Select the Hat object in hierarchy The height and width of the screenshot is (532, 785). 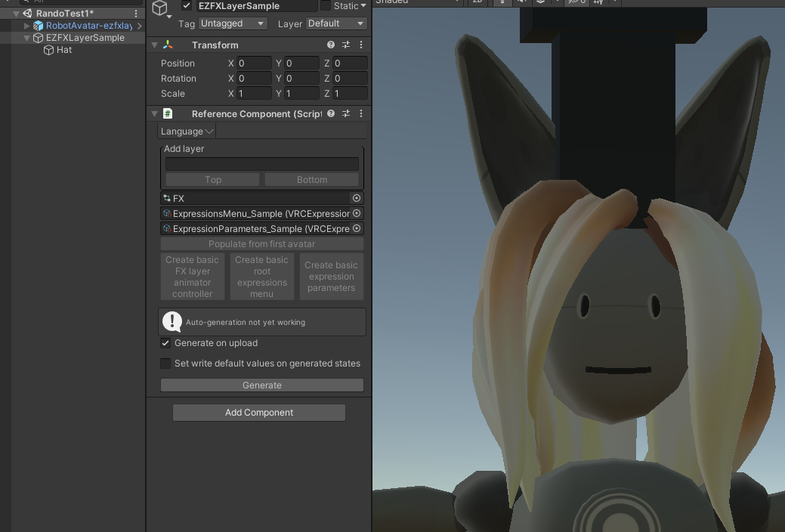pos(64,50)
